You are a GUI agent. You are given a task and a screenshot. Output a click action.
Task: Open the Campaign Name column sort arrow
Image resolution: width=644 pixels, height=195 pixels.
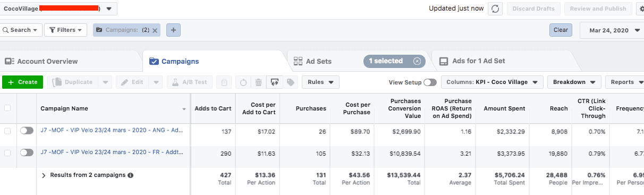coord(184,109)
